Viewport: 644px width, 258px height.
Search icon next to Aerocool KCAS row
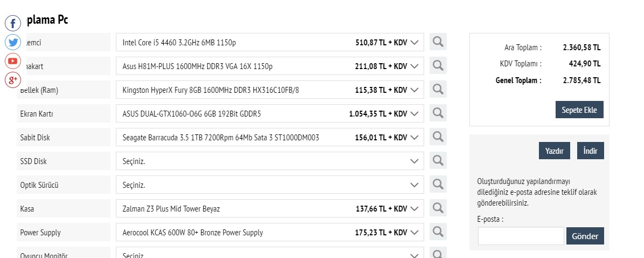(x=438, y=232)
